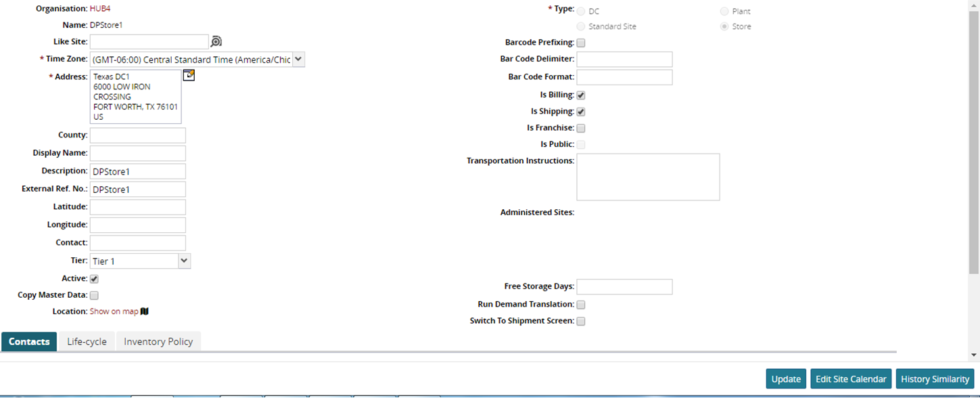Screen dimensions: 980x398
Task: Check Switch To Shipment Screen box
Action: pos(581,322)
